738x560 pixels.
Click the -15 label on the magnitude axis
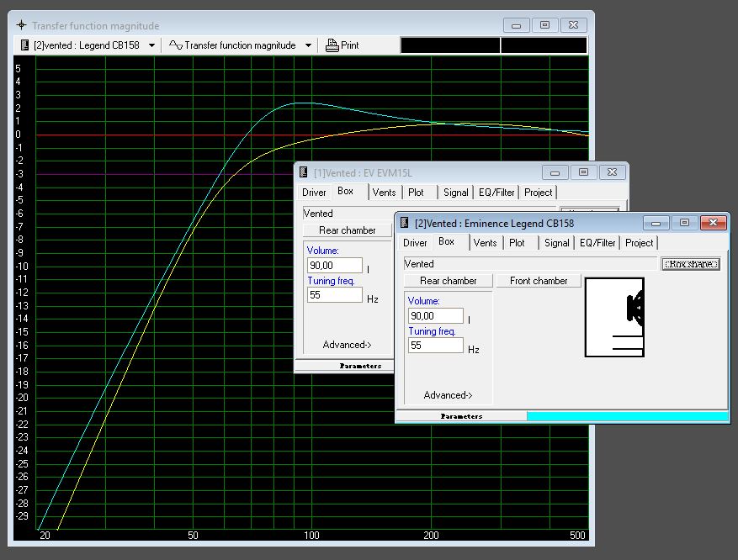[22, 331]
